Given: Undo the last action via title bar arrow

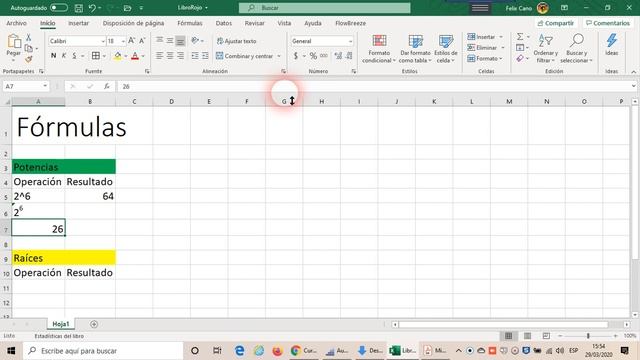Looking at the screenshot, I should point(93,8).
